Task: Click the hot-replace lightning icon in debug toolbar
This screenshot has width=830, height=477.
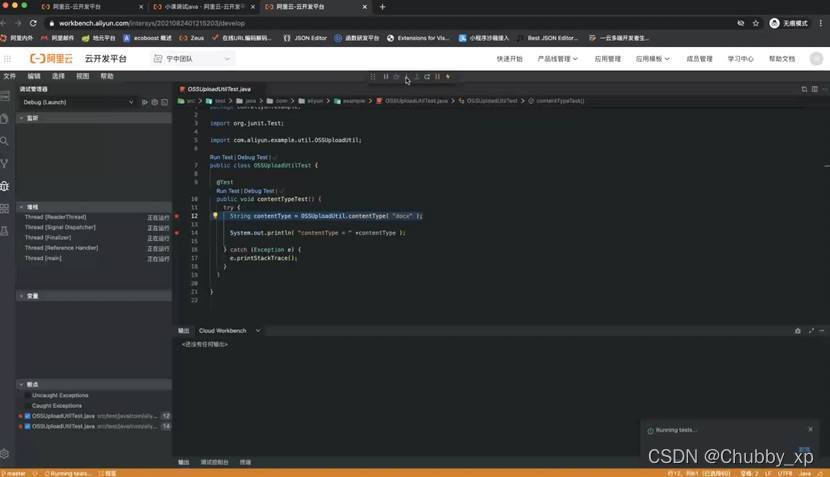Action: click(448, 77)
